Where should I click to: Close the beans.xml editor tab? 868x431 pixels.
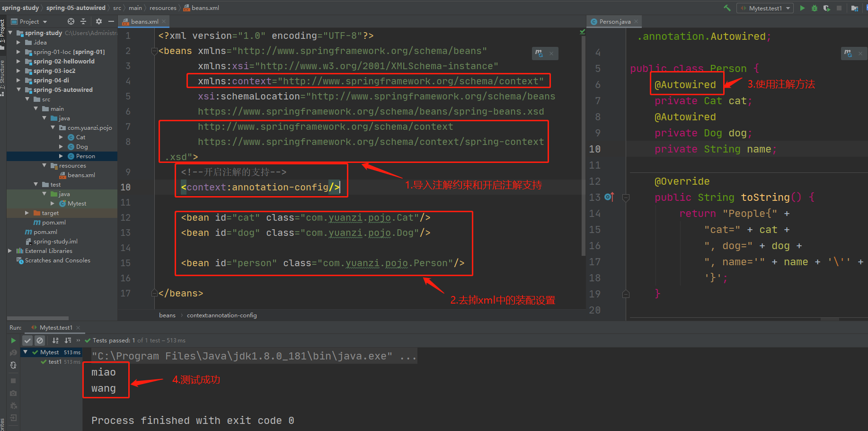point(164,21)
